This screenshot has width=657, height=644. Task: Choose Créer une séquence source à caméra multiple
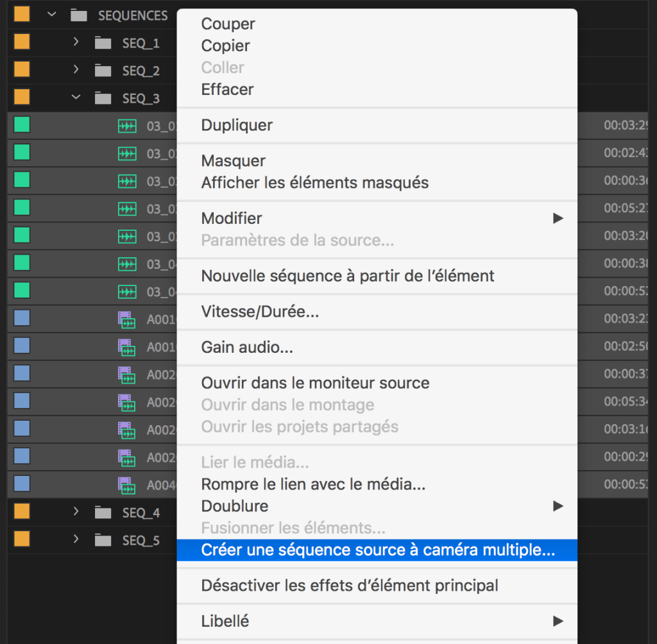click(377, 550)
